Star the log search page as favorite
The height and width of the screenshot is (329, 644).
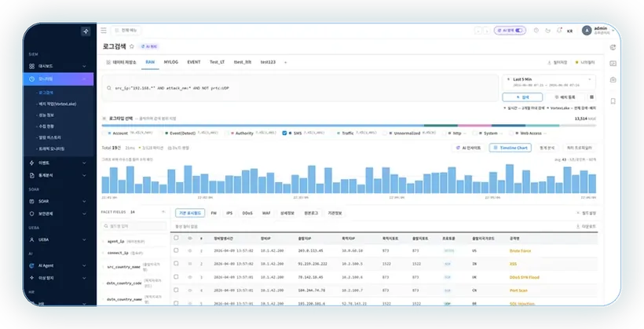[x=132, y=46]
